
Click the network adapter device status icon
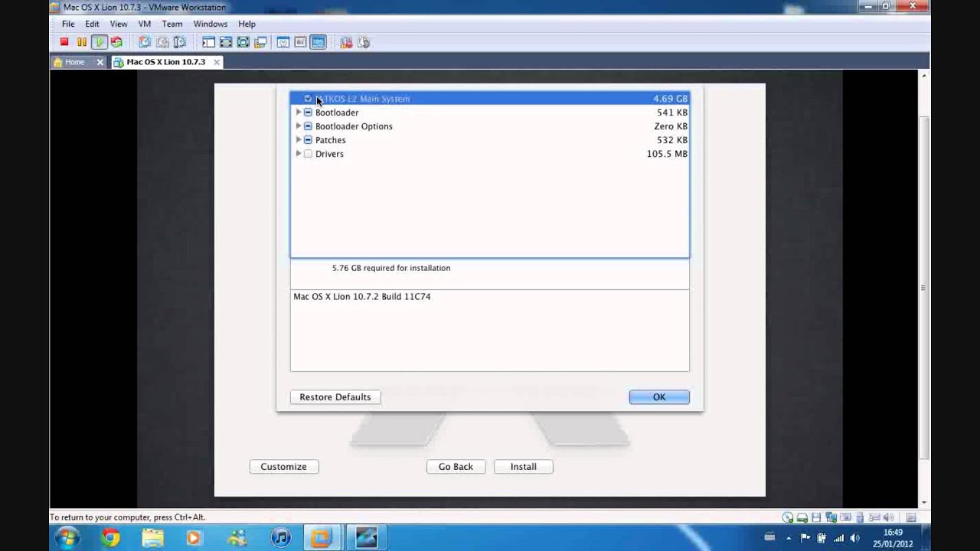(x=831, y=517)
